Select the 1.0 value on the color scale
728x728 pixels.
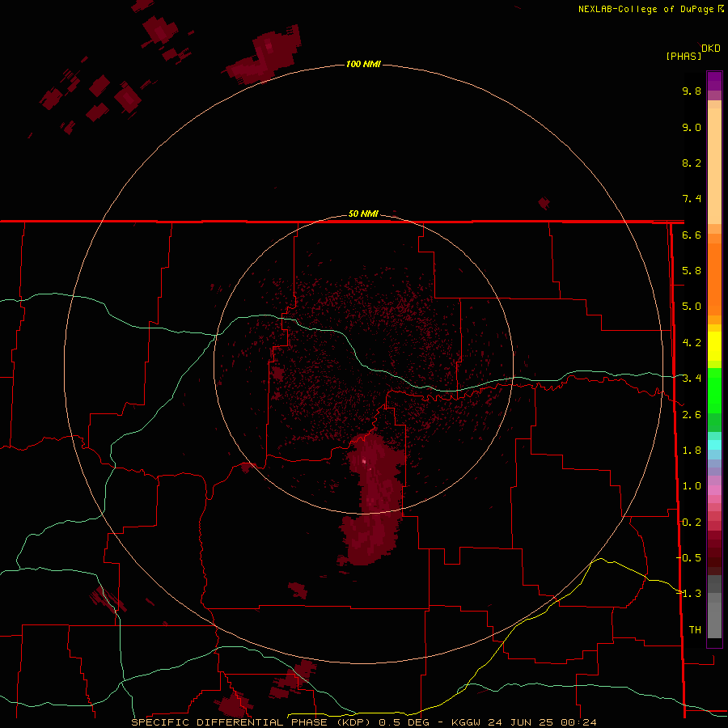(692, 486)
